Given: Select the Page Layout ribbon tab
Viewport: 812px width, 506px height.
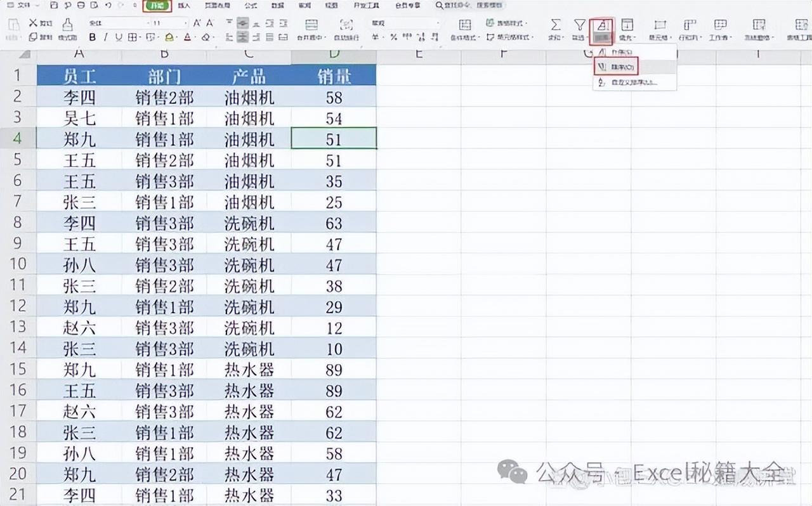Looking at the screenshot, I should click(x=217, y=6).
